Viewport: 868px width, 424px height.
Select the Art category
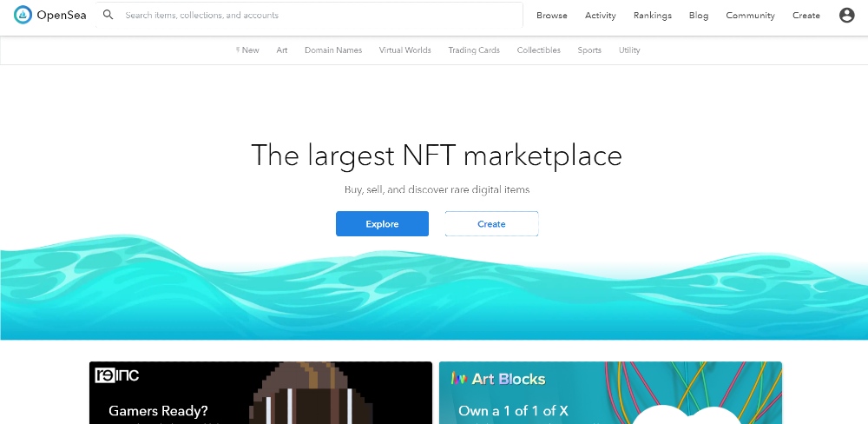(282, 50)
